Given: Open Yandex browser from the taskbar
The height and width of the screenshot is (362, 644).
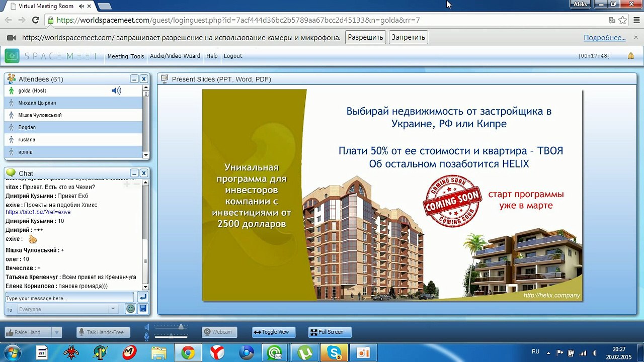Looking at the screenshot, I should [x=217, y=352].
